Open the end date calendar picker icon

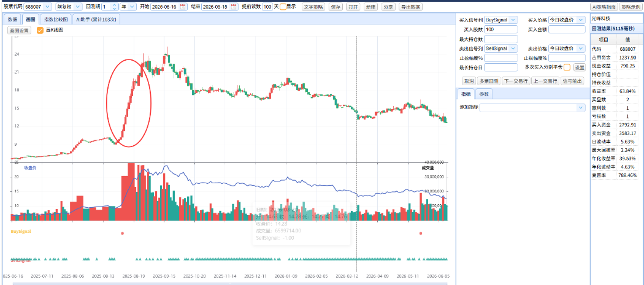tap(234, 7)
